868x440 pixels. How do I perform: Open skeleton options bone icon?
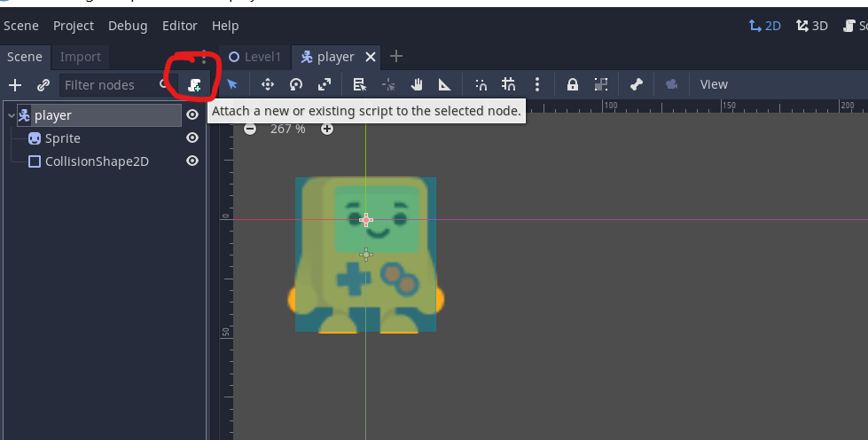tap(637, 84)
